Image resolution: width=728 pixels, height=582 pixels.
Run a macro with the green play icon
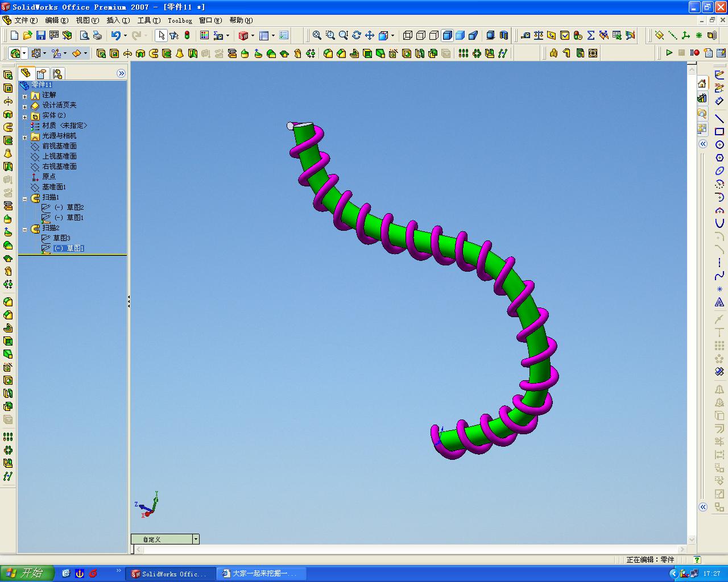coord(669,53)
